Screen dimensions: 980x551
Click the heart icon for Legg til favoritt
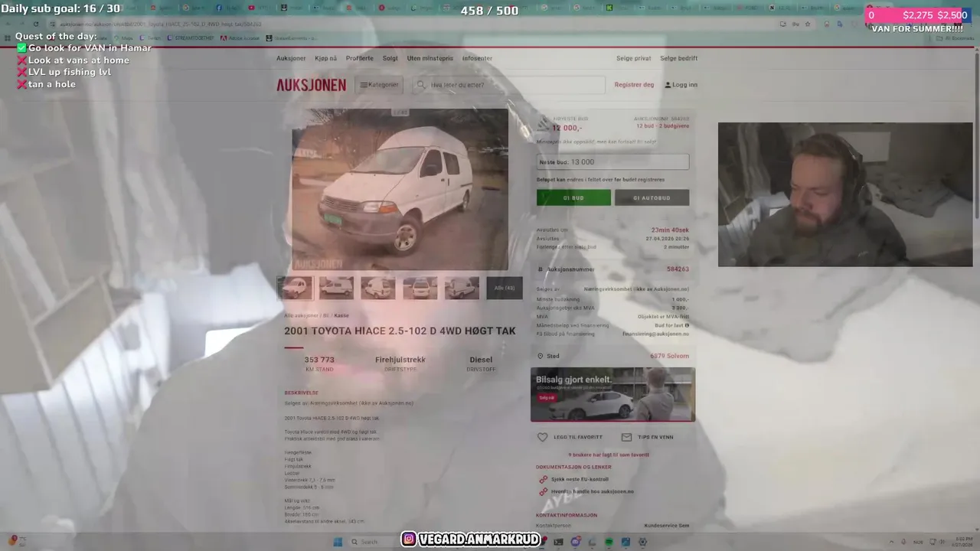click(x=543, y=437)
